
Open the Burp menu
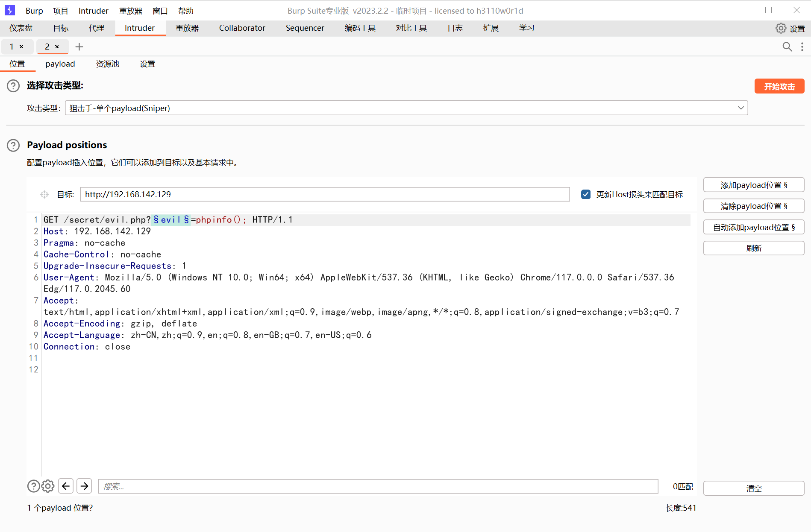(34, 11)
